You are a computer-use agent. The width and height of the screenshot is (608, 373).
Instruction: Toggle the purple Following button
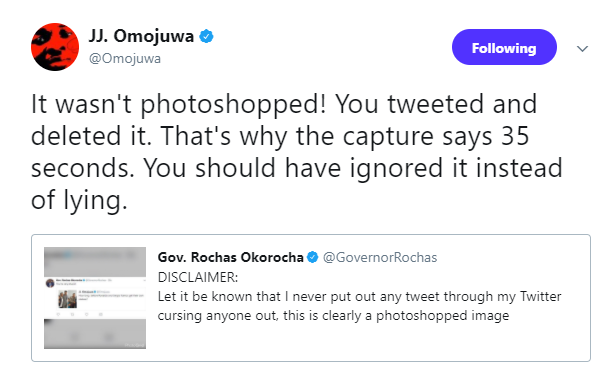(504, 47)
